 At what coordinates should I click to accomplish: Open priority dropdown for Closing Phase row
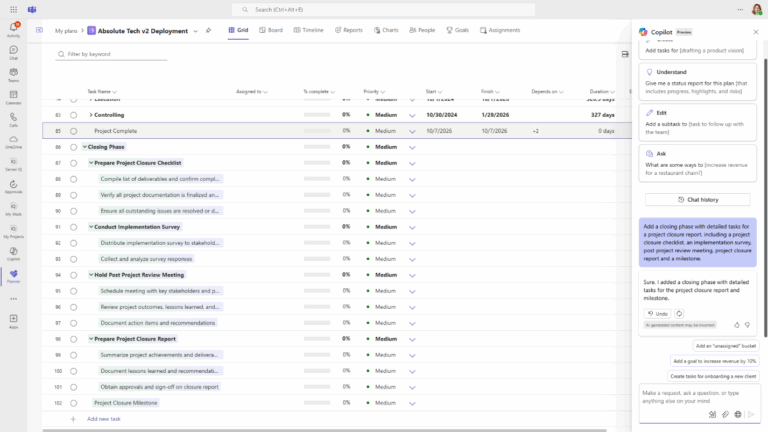coord(412,147)
